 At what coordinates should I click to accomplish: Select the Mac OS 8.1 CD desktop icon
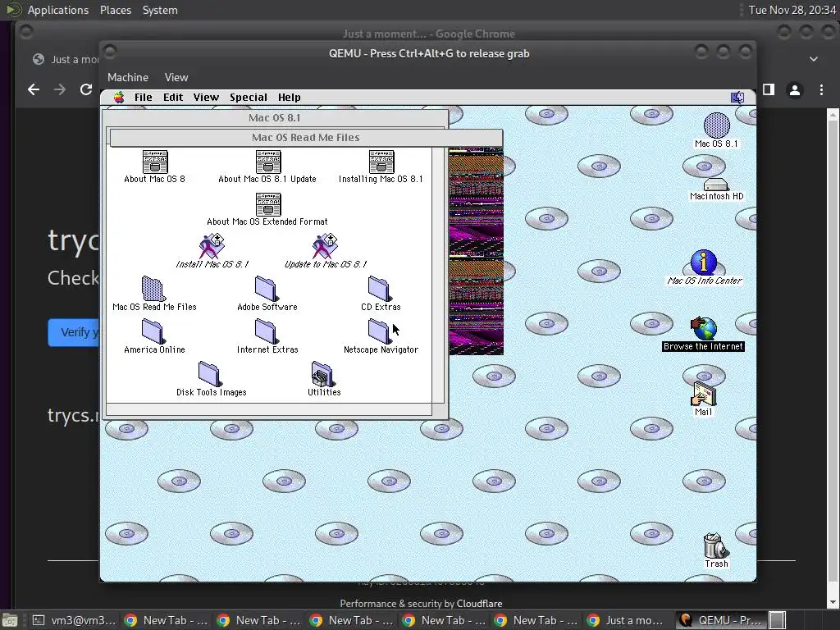[x=716, y=126]
